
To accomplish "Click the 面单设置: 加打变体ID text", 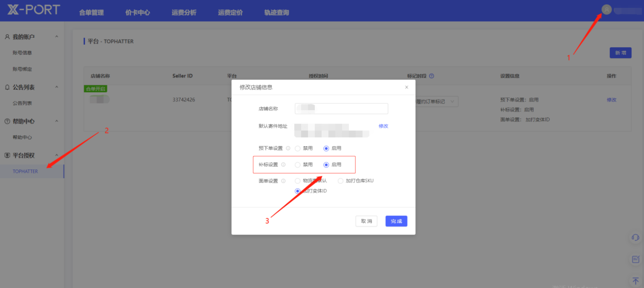I will pyautogui.click(x=525, y=119).
